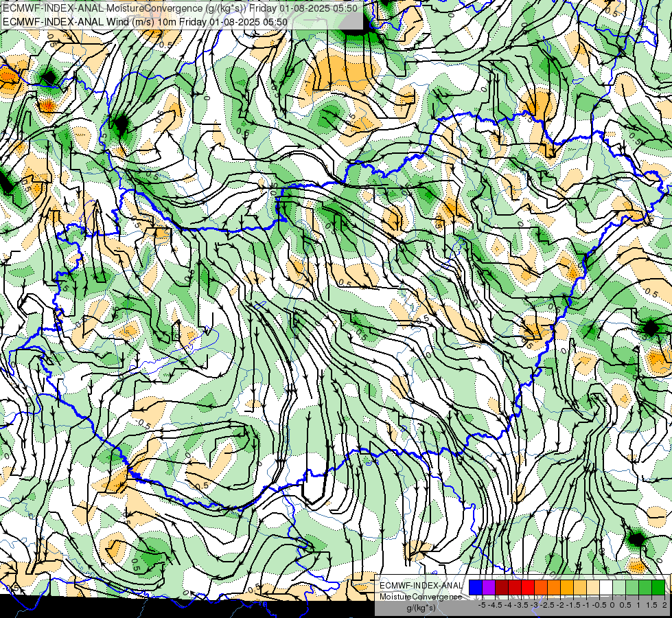Click the ECMWF-INDEX-ANAL label in the legend
This screenshot has width=672, height=618.
pyautogui.click(x=421, y=586)
